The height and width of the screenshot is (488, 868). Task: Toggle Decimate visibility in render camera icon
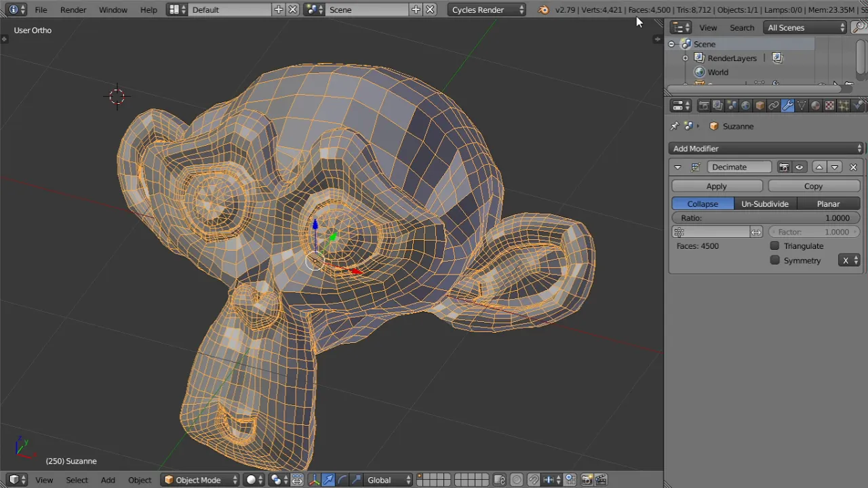[x=784, y=167]
